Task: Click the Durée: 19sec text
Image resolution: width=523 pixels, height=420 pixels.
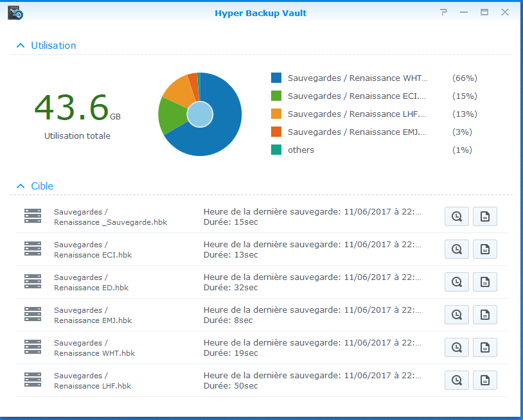Action: (x=231, y=353)
